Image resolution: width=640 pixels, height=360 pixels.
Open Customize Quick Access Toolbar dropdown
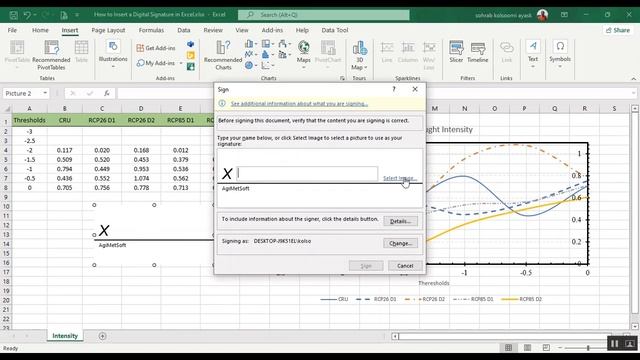(77, 15)
